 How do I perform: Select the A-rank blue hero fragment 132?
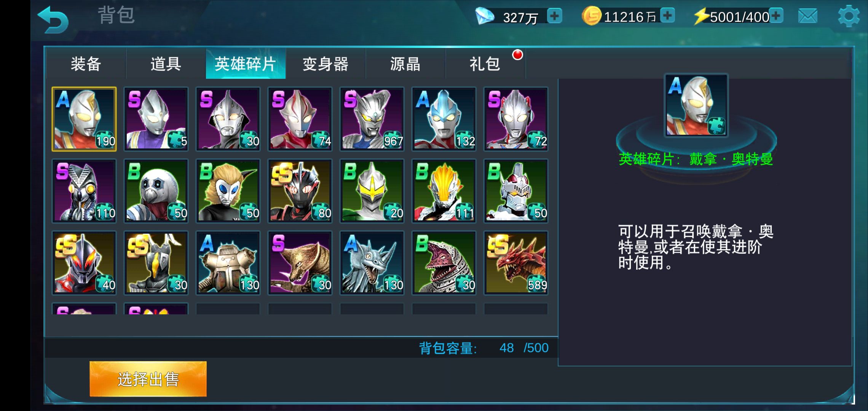click(x=444, y=119)
